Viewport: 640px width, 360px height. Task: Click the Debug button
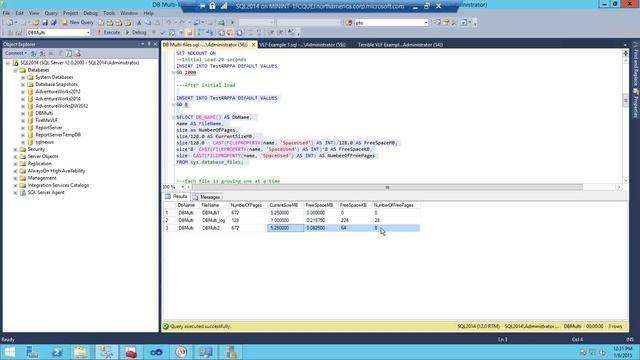click(x=136, y=32)
